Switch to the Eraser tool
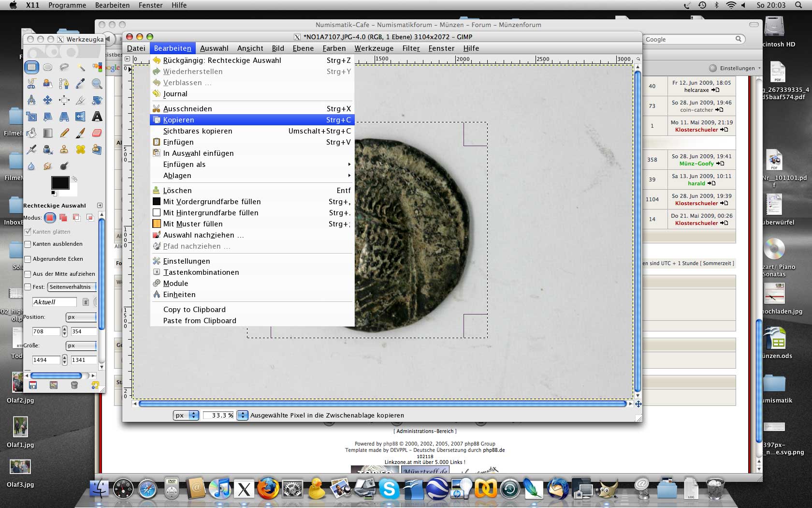Image resolution: width=812 pixels, height=508 pixels. (97, 133)
